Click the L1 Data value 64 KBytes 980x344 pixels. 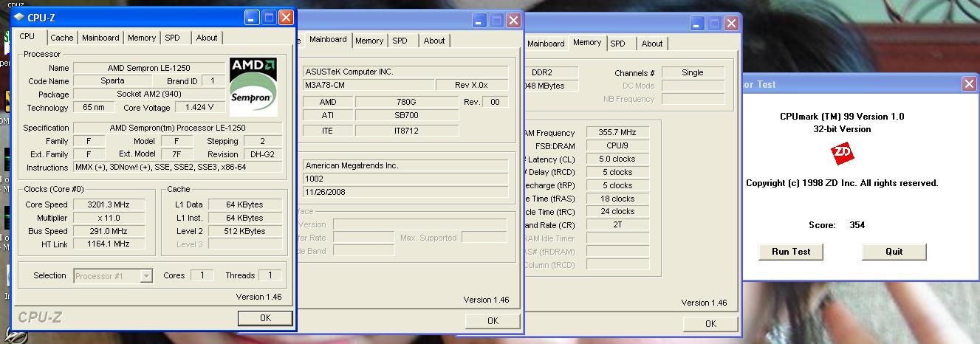point(245,204)
